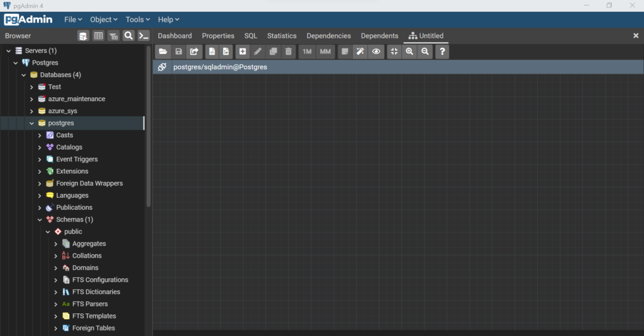Select FTS Parsers tree item
This screenshot has height=336, width=644.
[x=90, y=304]
